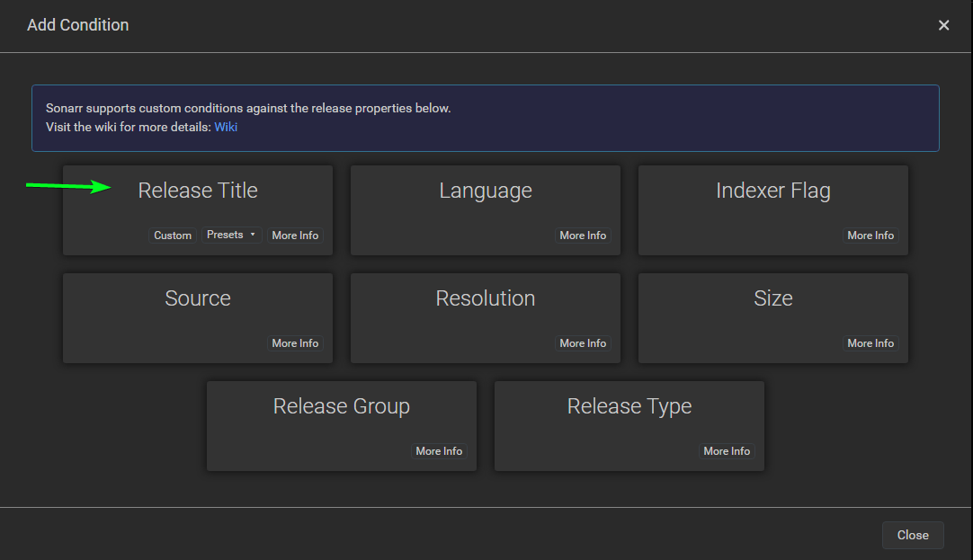Screen dimensions: 973x560
Task: Open More Info for Source
Action: point(295,342)
